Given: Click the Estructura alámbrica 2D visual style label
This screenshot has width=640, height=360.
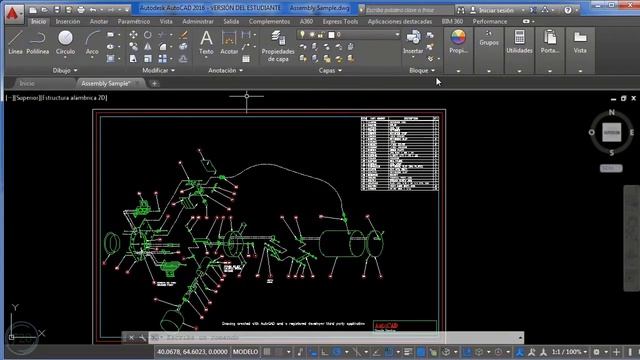Looking at the screenshot, I should click(74, 98).
